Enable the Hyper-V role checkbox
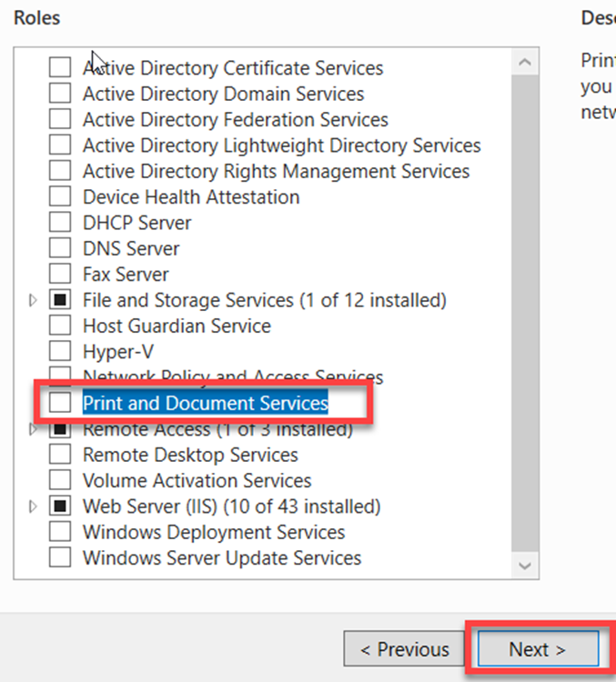Image resolution: width=616 pixels, height=682 pixels. click(59, 351)
